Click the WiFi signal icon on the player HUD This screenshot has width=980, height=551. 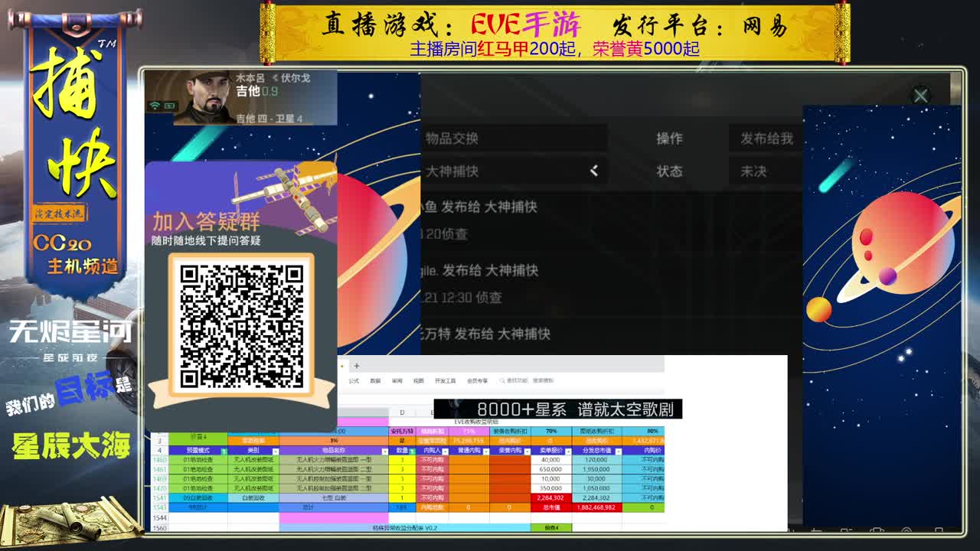click(x=155, y=106)
